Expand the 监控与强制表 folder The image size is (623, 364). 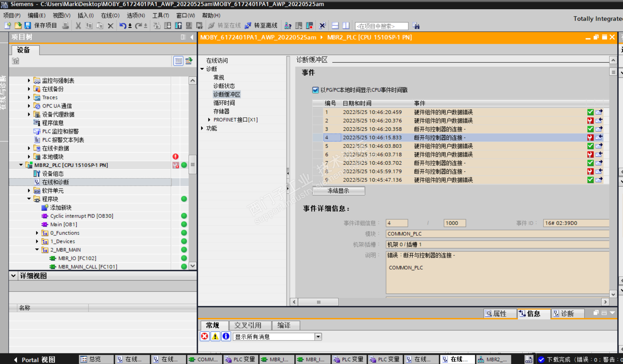[x=29, y=81]
